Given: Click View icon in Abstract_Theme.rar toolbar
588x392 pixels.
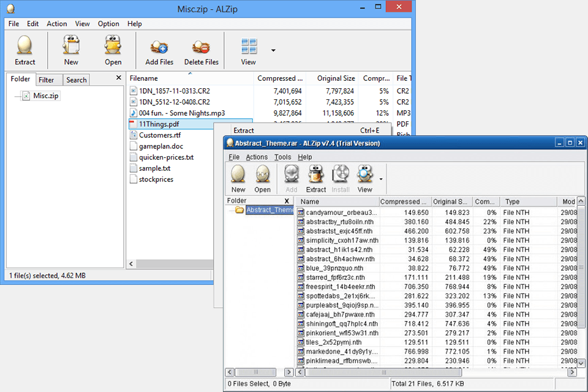Looking at the screenshot, I should (364, 174).
